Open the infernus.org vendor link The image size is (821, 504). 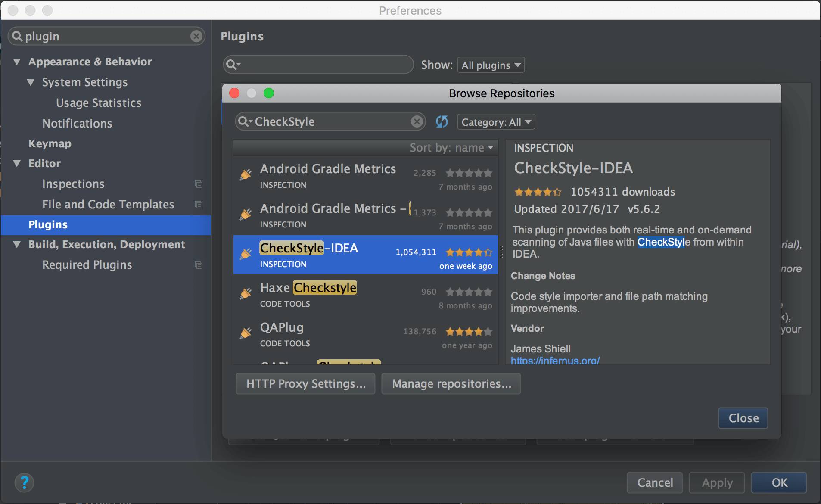click(x=555, y=361)
